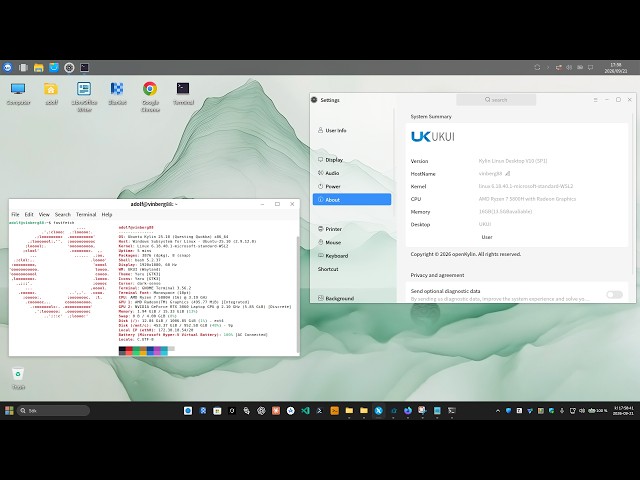Click the cyan color block in fastfetch palette
640x480 pixels.
164,351
